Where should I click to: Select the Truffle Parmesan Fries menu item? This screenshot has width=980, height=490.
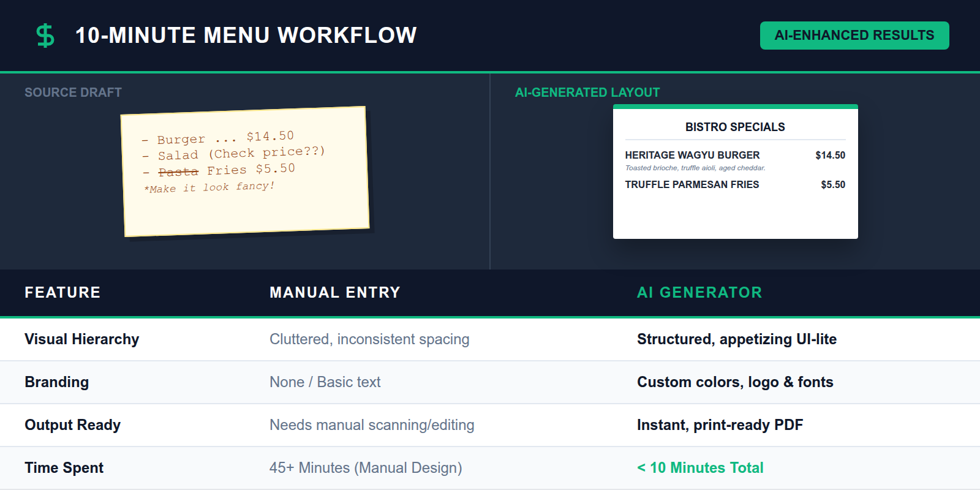tap(692, 185)
